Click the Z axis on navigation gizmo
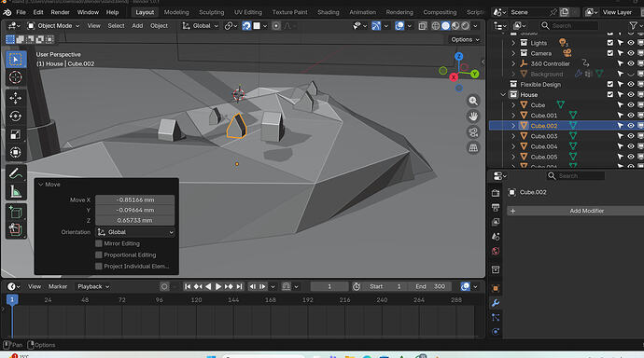 (459, 57)
